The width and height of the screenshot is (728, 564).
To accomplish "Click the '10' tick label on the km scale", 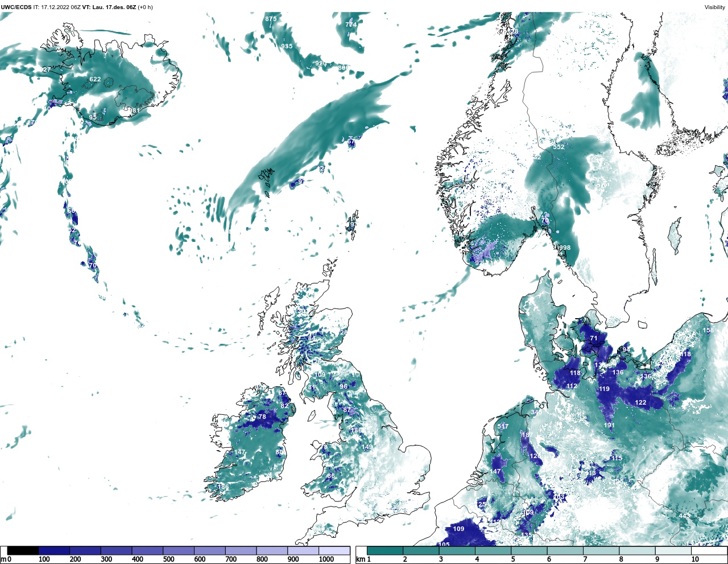I will tap(695, 559).
